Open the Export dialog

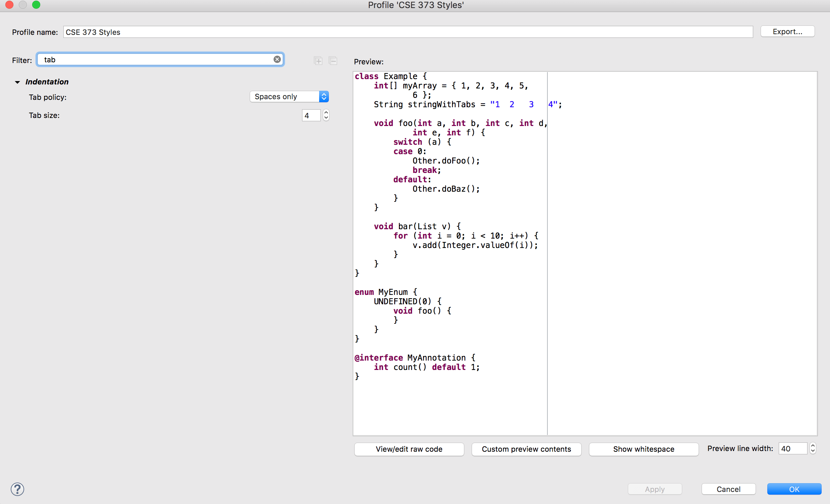click(787, 31)
